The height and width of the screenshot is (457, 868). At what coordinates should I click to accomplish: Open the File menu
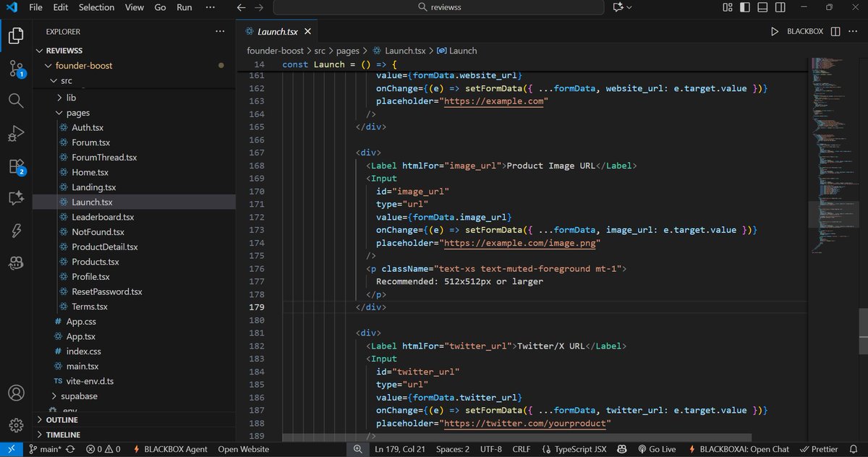[35, 7]
